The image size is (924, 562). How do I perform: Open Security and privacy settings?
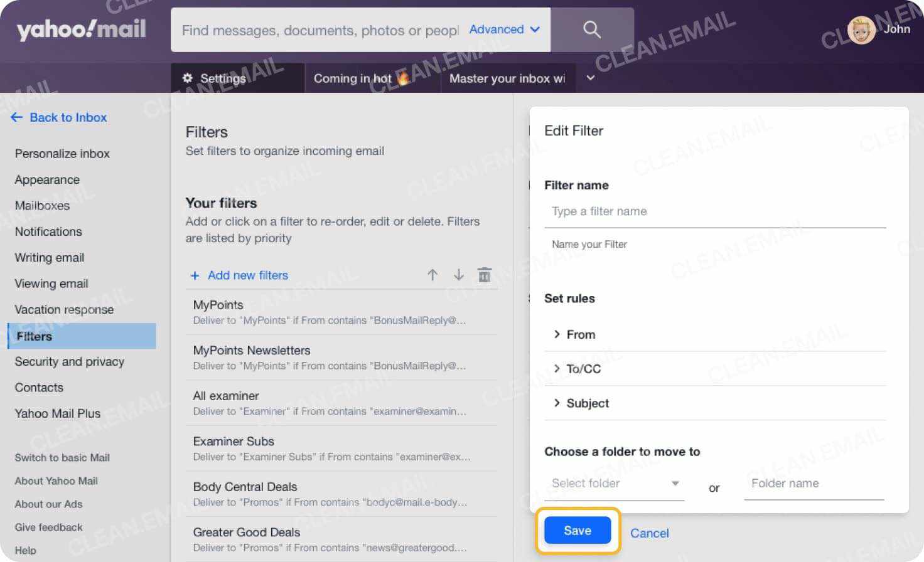[69, 361]
